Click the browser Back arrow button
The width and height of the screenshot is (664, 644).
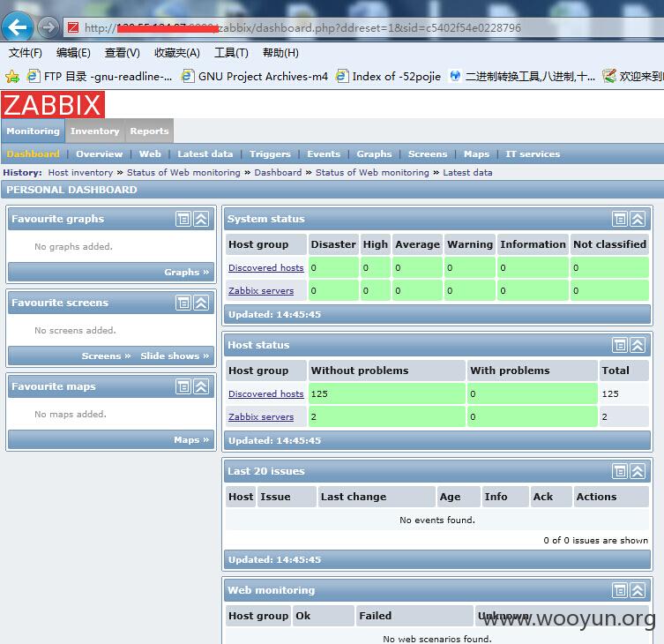[x=17, y=27]
